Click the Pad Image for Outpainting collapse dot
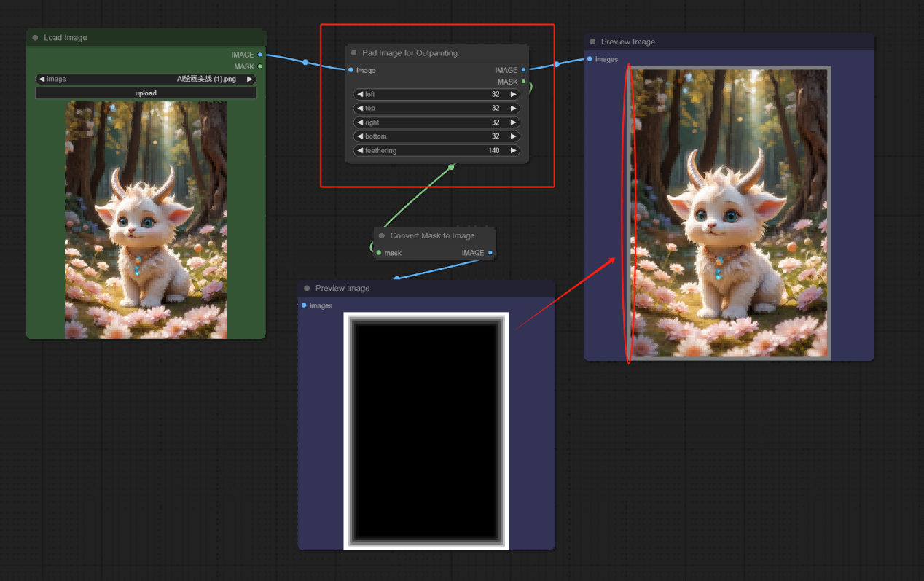The width and height of the screenshot is (924, 581). (x=353, y=53)
